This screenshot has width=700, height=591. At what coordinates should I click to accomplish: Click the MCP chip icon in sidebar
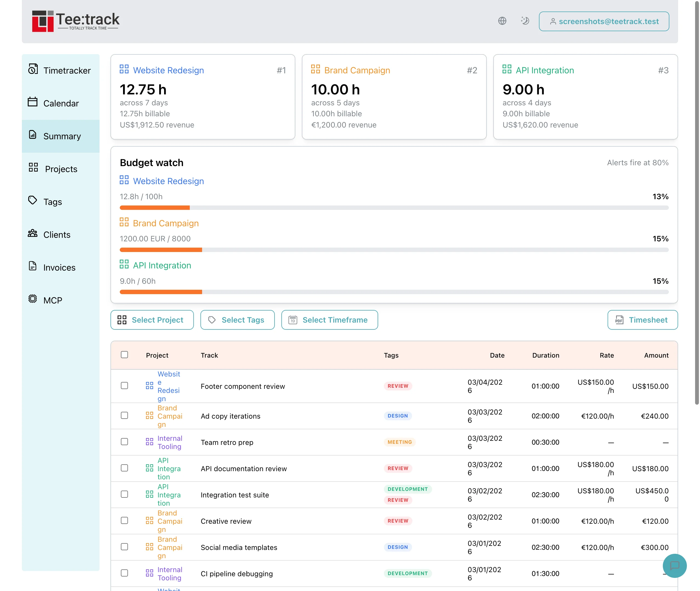(x=33, y=299)
